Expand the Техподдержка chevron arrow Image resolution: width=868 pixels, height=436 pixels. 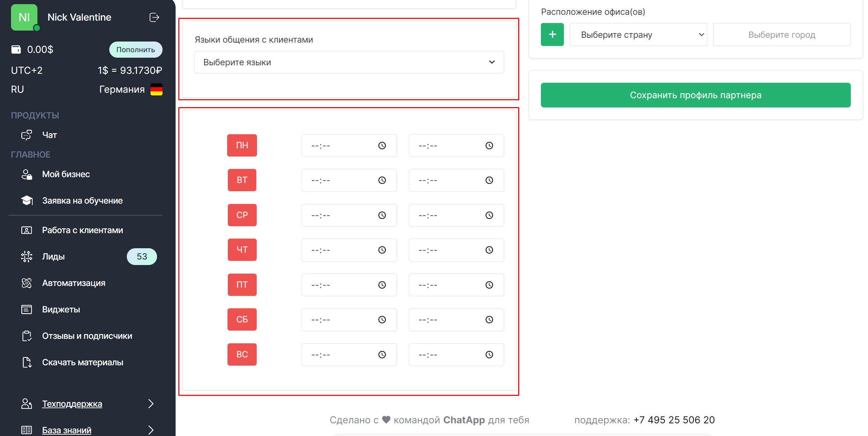click(x=151, y=404)
